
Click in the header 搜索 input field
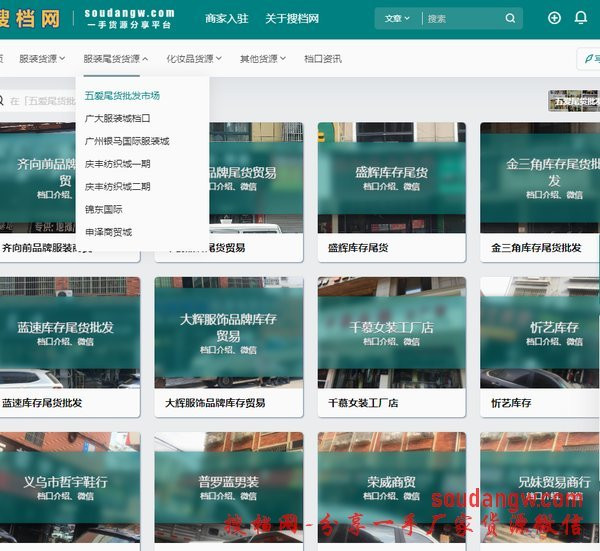(462, 18)
